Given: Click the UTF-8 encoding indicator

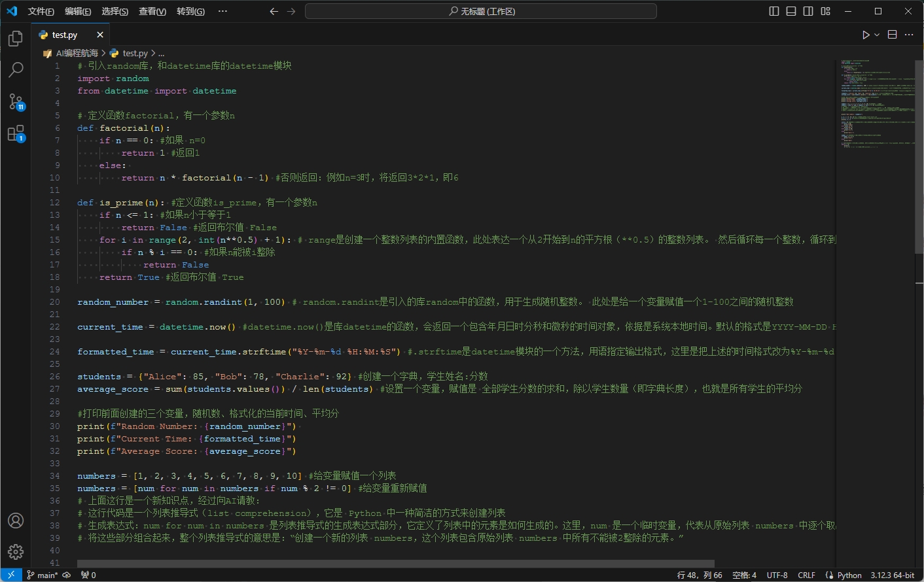Looking at the screenshot, I should (777, 575).
